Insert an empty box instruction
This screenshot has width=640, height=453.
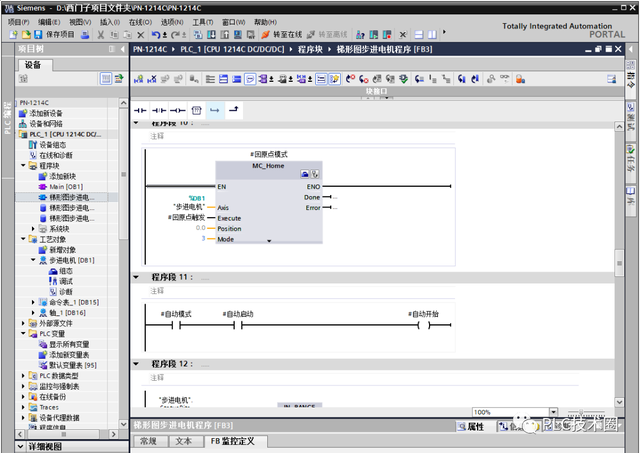tap(196, 110)
